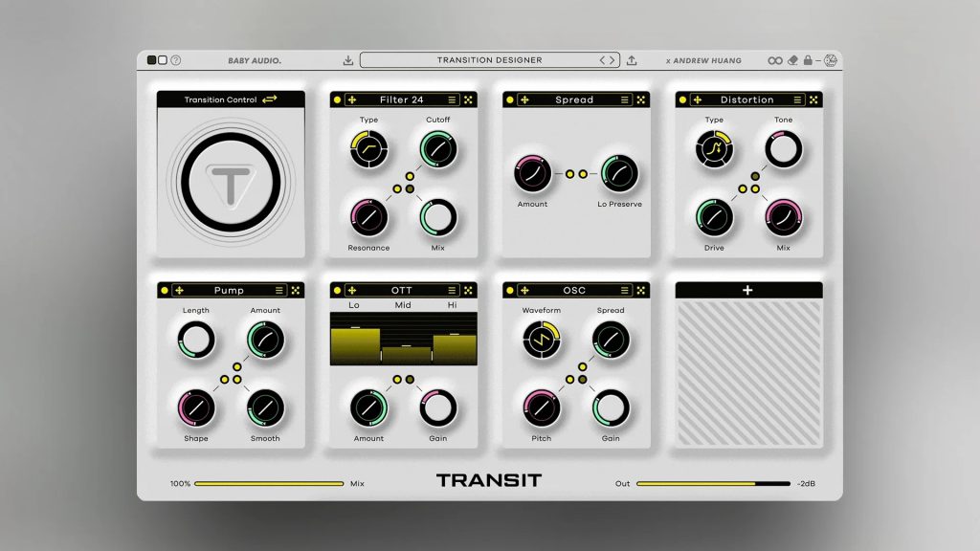This screenshot has width=980, height=551.
Task: Add a new module with plus button
Action: tap(747, 290)
